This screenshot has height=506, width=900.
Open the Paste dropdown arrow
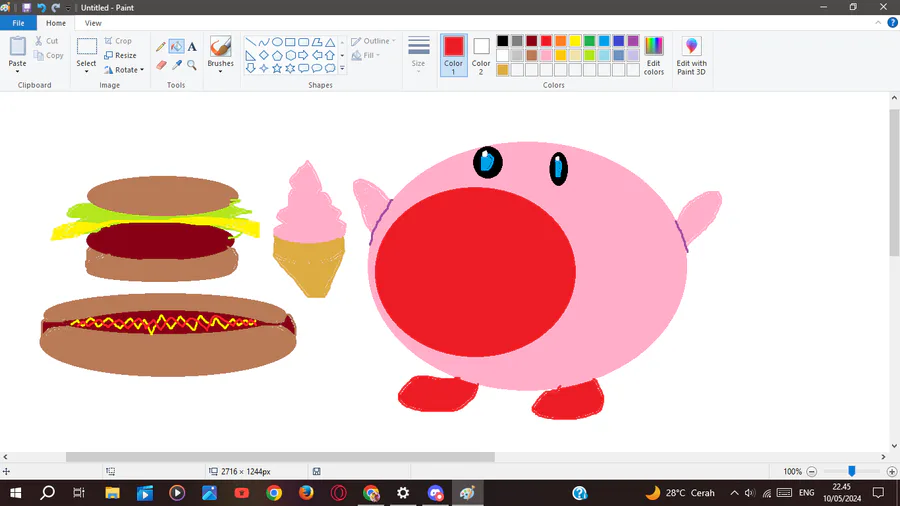17,71
